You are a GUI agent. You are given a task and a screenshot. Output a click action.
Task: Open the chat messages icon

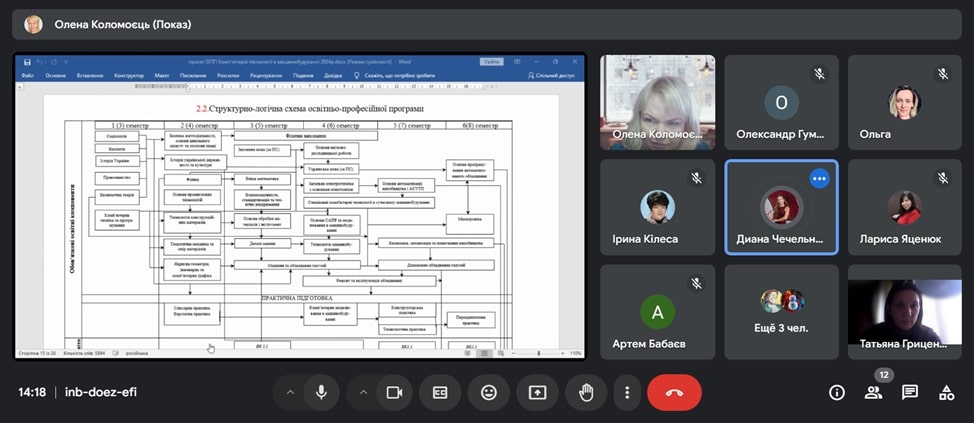[x=910, y=392]
